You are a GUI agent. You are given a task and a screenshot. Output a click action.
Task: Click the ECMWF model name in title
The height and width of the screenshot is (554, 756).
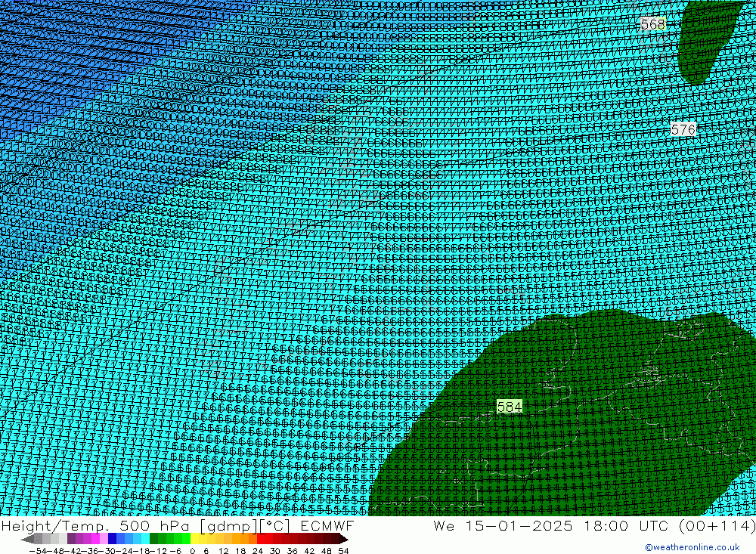point(327,525)
